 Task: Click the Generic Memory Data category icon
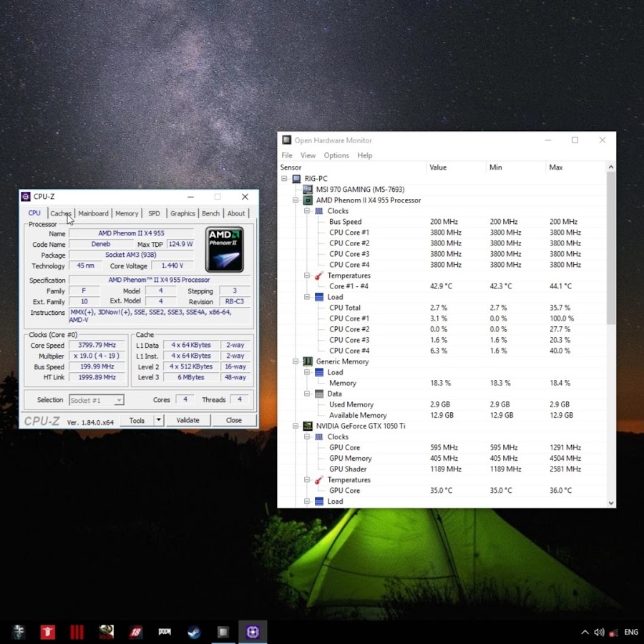tap(319, 394)
